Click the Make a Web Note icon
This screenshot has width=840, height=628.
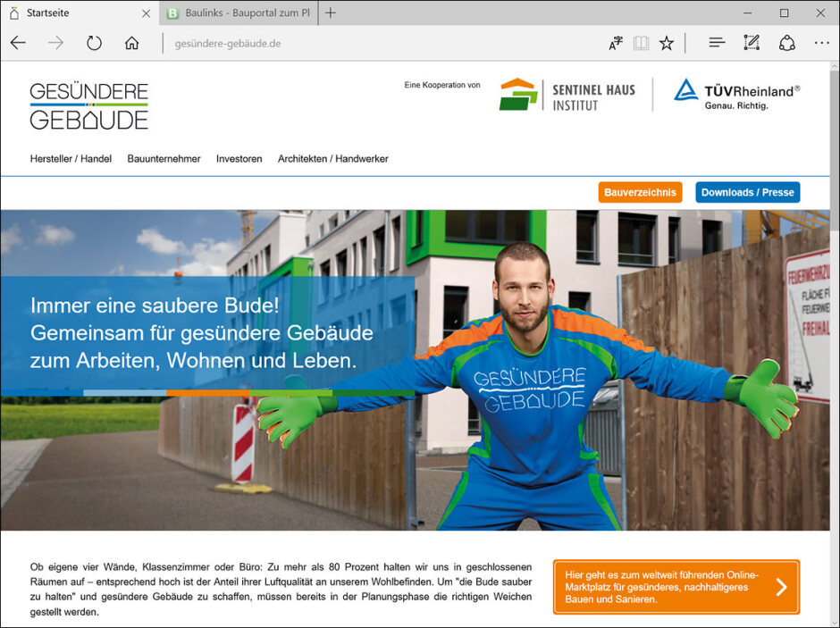pos(752,42)
